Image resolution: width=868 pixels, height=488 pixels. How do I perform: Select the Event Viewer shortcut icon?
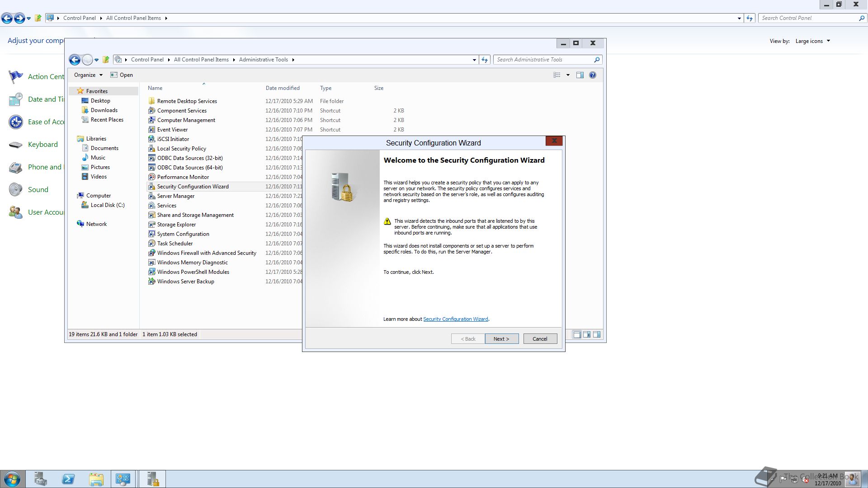click(152, 129)
